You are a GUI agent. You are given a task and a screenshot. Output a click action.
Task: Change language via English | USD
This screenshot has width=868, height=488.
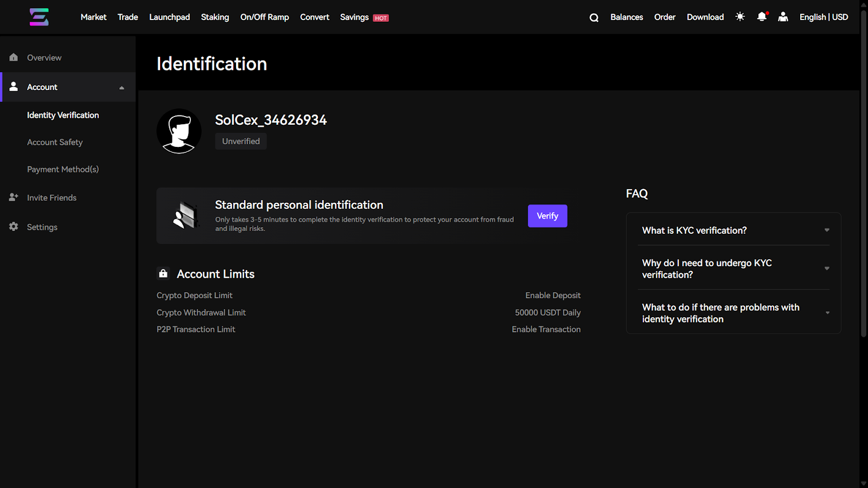tap(824, 17)
